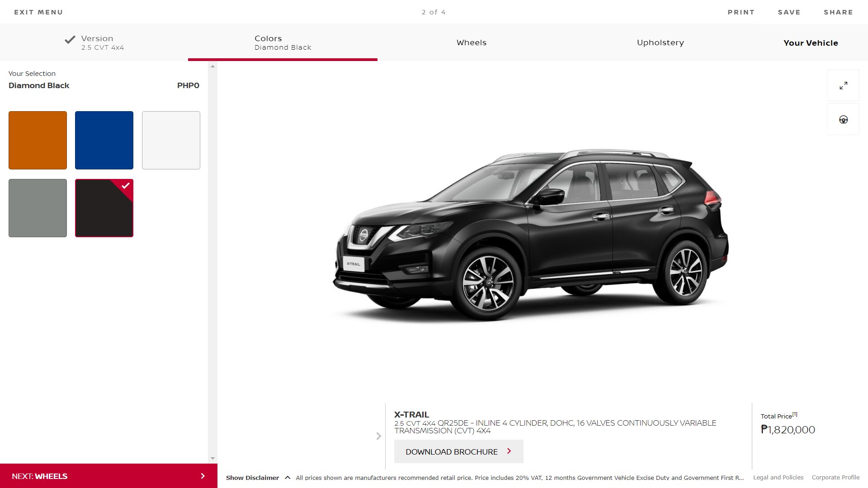The image size is (868, 488).
Task: Click the X-Trail car image
Action: coord(531,235)
